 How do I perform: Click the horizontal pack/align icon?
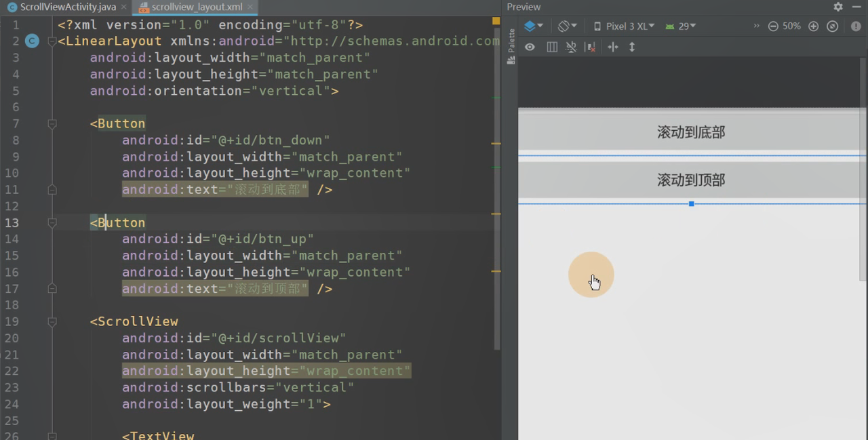click(613, 47)
